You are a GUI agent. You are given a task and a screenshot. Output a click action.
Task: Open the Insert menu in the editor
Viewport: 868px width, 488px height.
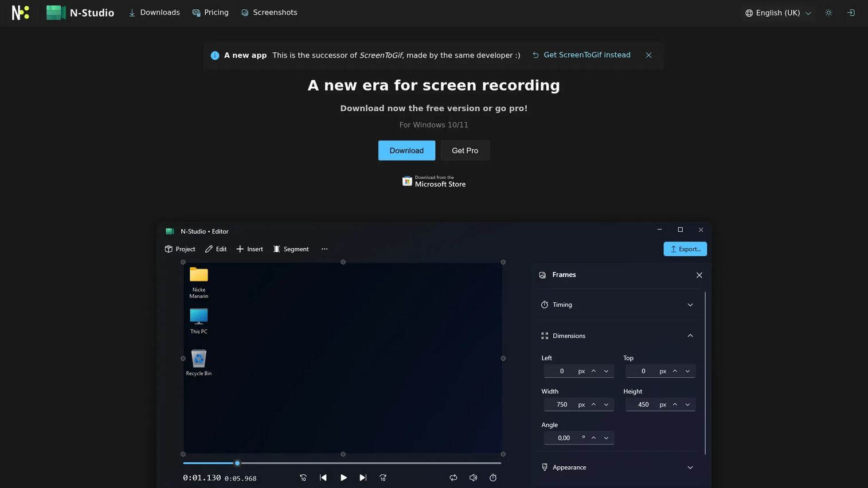tap(249, 249)
